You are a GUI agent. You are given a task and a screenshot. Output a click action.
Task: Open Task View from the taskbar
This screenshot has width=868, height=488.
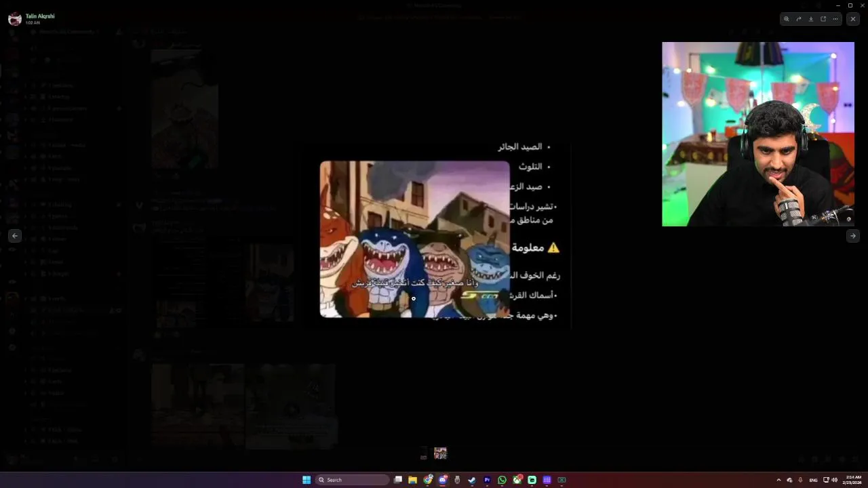398,480
